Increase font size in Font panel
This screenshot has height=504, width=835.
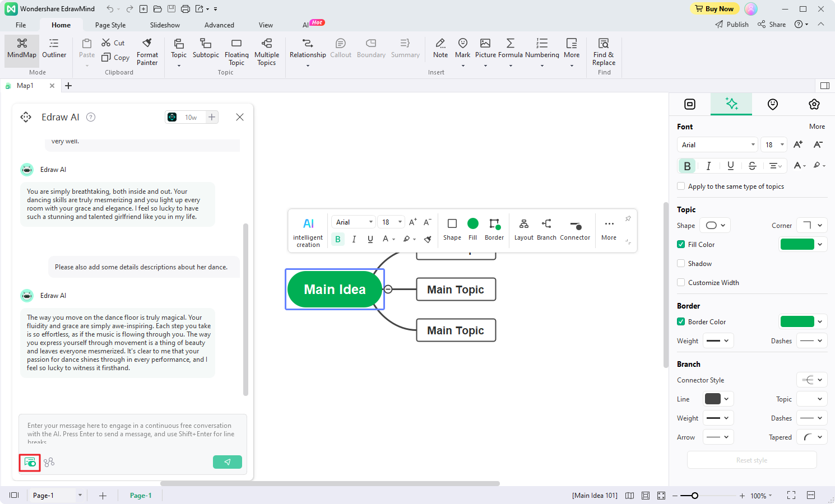(798, 144)
